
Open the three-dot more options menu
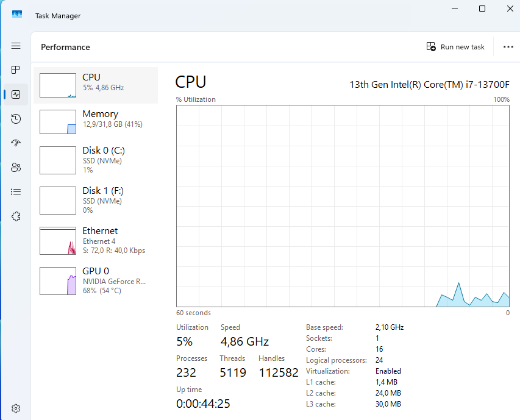pyautogui.click(x=508, y=47)
